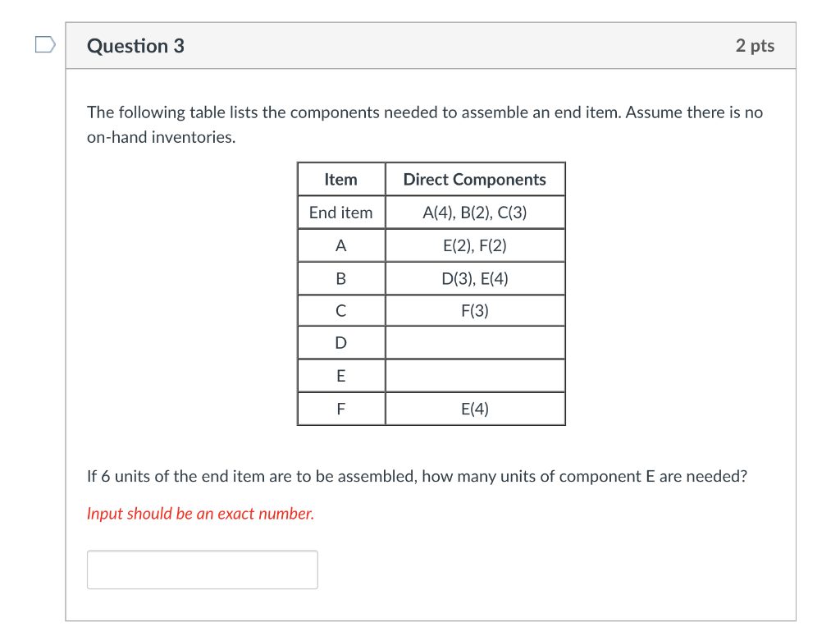
Task: Select item C in the table
Action: [340, 310]
